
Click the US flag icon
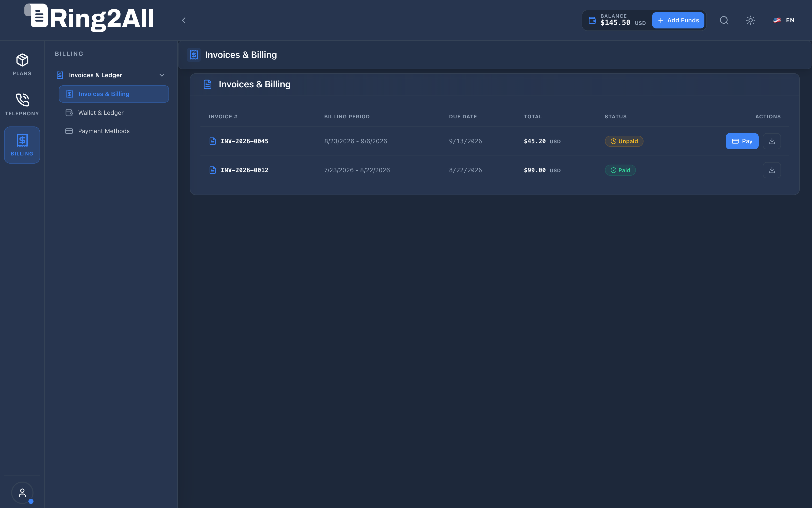click(x=777, y=21)
